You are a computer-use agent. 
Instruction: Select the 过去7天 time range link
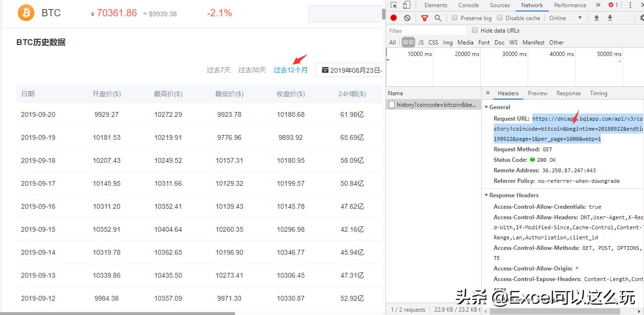(x=218, y=69)
